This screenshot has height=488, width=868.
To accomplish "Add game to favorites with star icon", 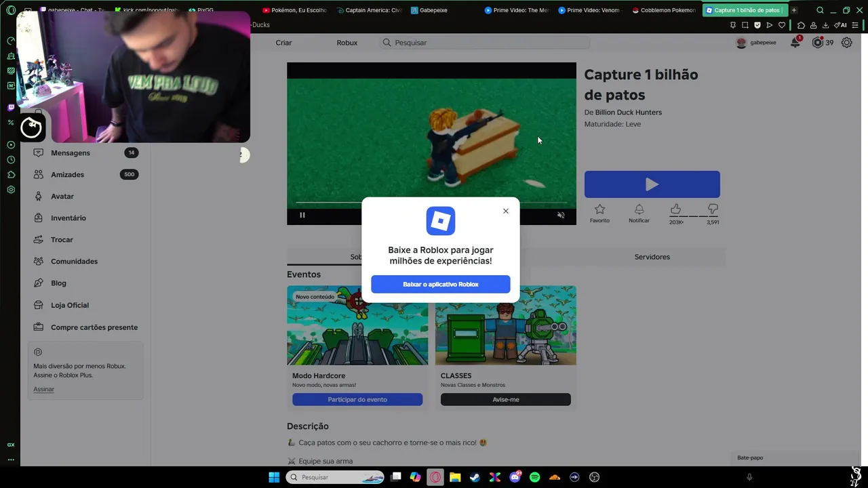I will (599, 210).
